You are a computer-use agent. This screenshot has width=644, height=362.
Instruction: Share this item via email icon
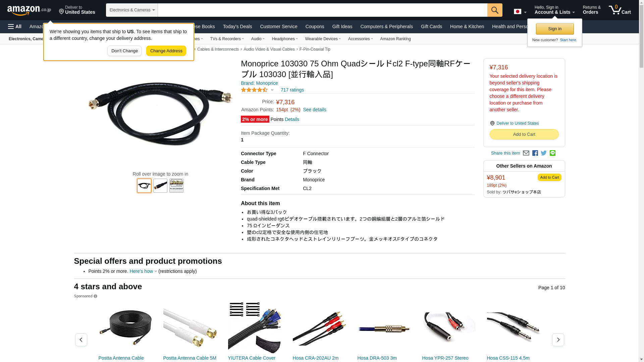[x=526, y=153]
